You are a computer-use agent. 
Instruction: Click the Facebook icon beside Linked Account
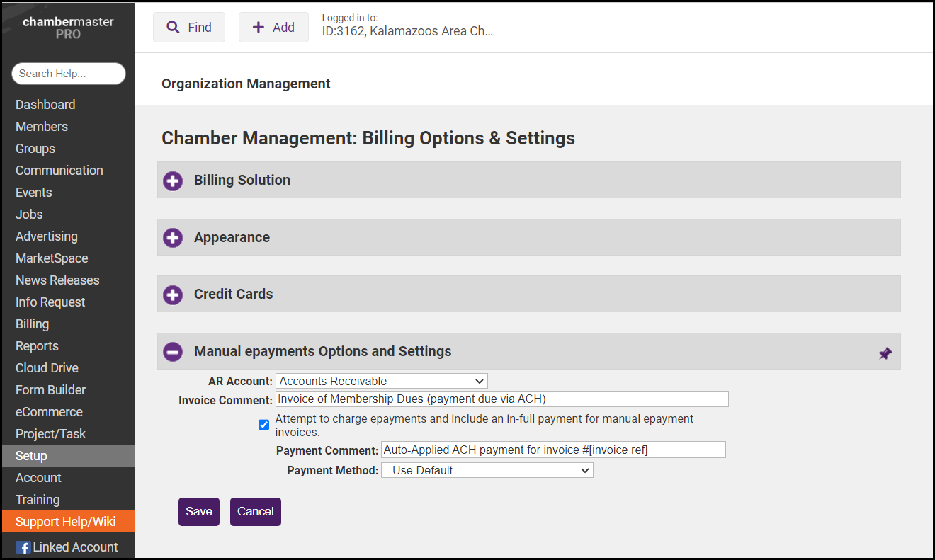23,547
